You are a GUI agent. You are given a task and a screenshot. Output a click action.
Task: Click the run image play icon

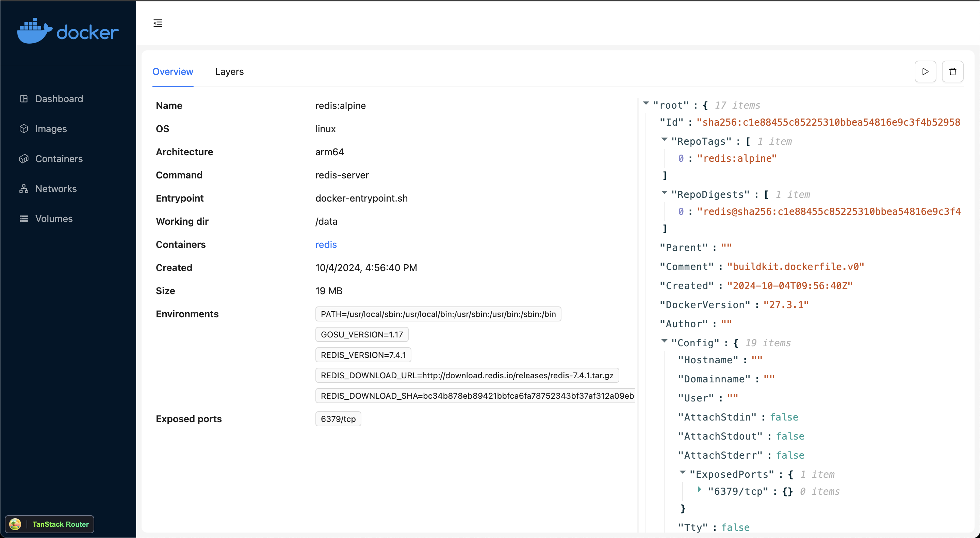coord(925,72)
